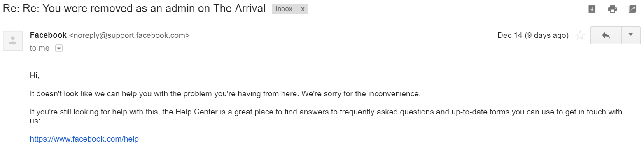Reply using the arrow button
This screenshot has width=644, height=151.
(x=606, y=35)
